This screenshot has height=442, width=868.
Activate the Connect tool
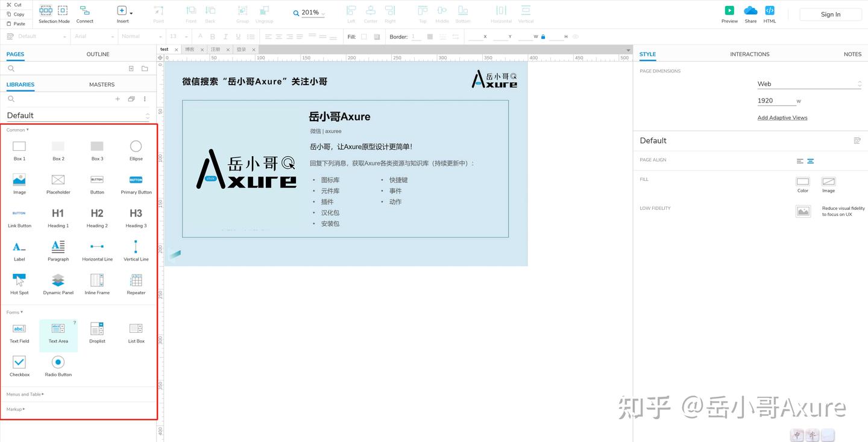tap(84, 14)
